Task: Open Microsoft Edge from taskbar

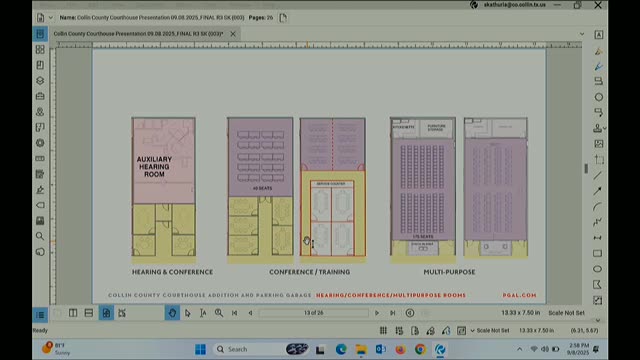Action: 341,349
